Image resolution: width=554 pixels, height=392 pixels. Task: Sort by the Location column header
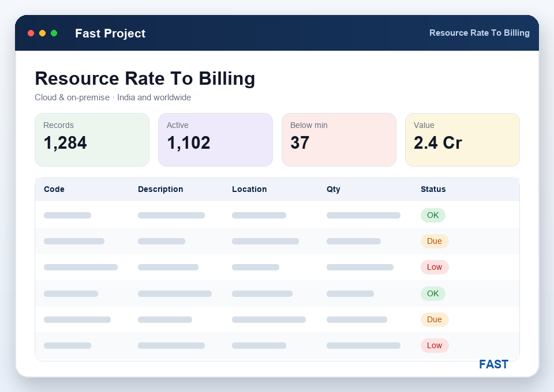point(249,189)
